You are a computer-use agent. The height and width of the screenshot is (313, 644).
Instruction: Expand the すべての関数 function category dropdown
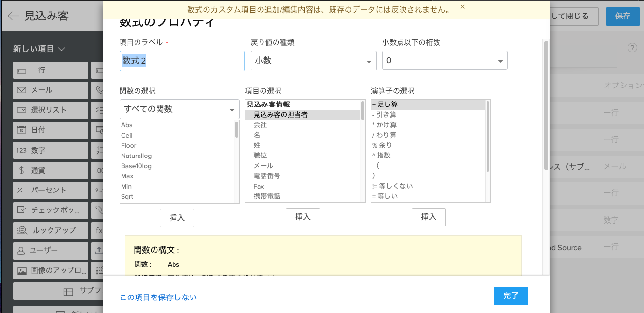tap(179, 109)
